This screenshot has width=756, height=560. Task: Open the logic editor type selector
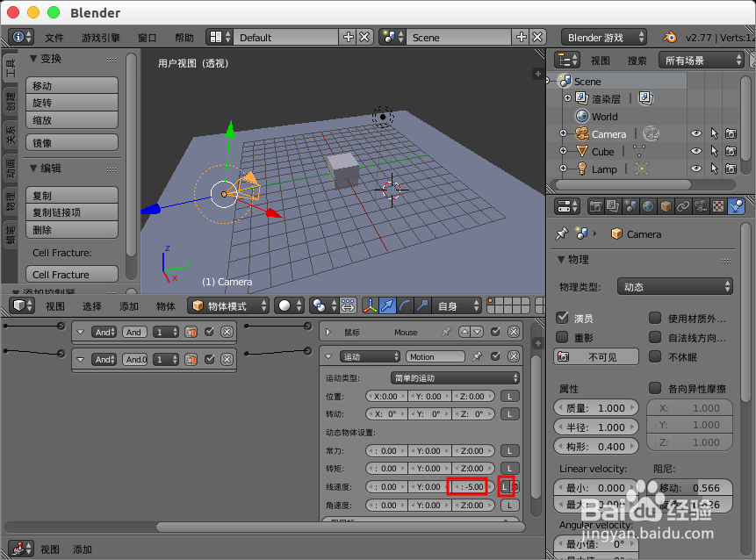point(21,549)
